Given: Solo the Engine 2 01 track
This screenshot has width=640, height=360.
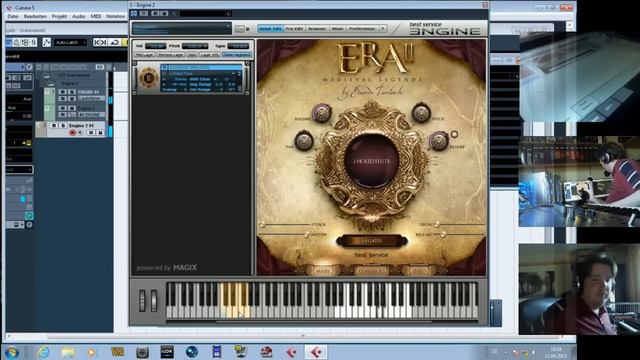Looking at the screenshot, I should [63, 125].
